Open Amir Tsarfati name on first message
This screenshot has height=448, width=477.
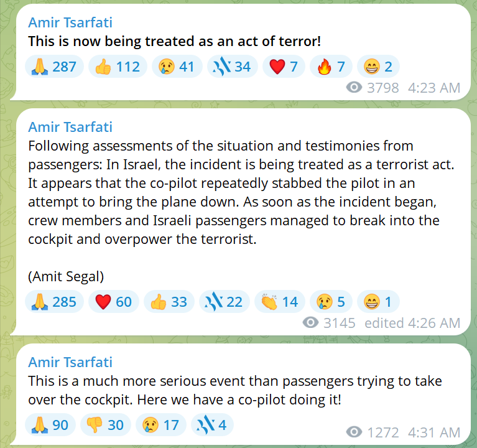(x=70, y=22)
